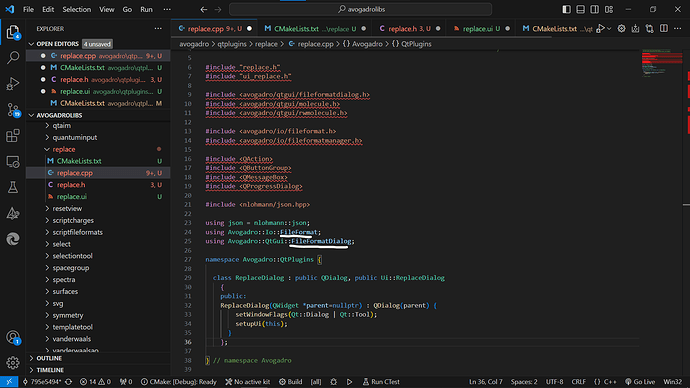Open Run and Debug view
This screenshot has height=388, width=690.
pos(13,83)
